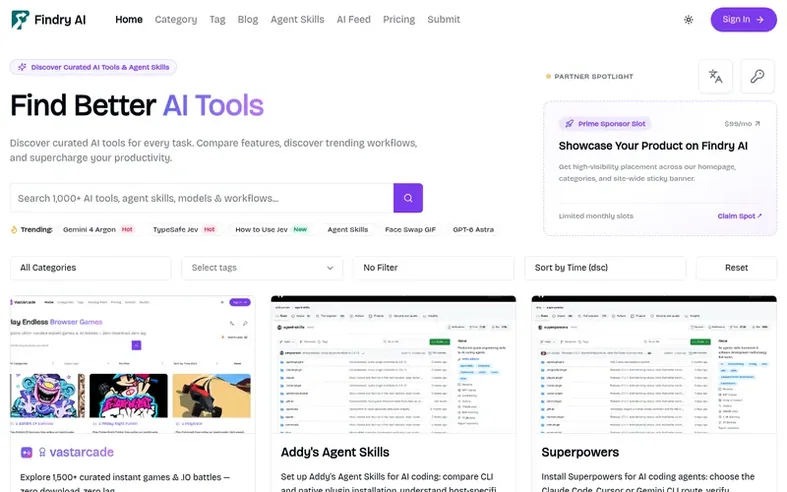Open the Addy's Agent Skills title link
This screenshot has width=787, height=492.
coord(335,452)
